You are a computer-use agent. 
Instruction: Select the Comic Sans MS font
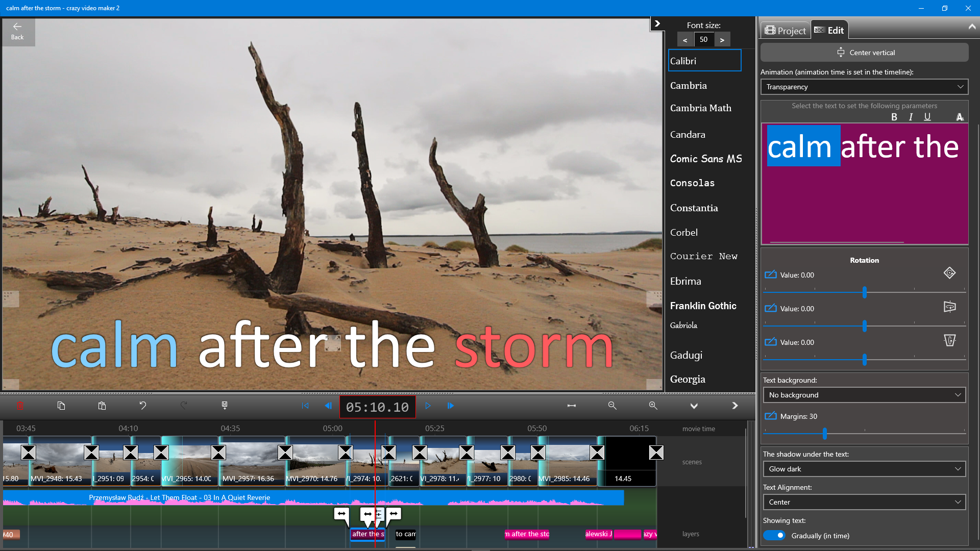pos(706,159)
